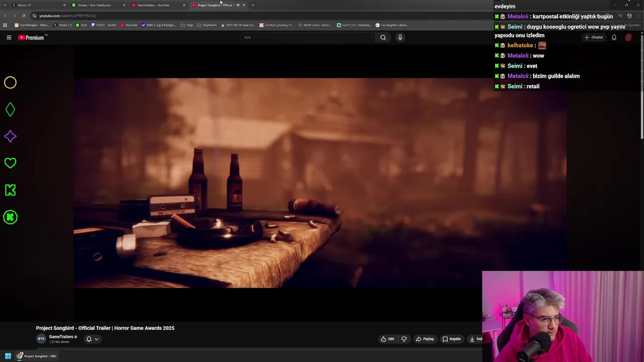This screenshot has width=644, height=362.
Task: Click the GameTrailers channel name
Action: point(61,337)
